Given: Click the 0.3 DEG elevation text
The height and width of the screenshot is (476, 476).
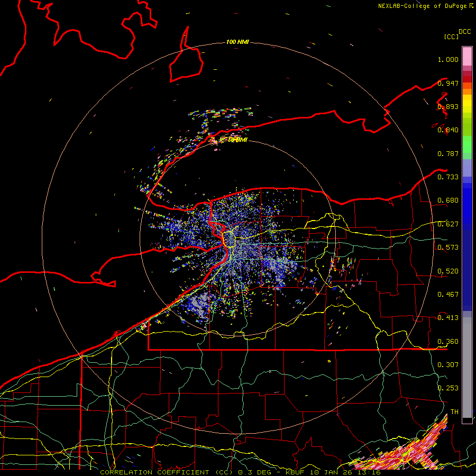Looking at the screenshot, I should pyautogui.click(x=254, y=472).
